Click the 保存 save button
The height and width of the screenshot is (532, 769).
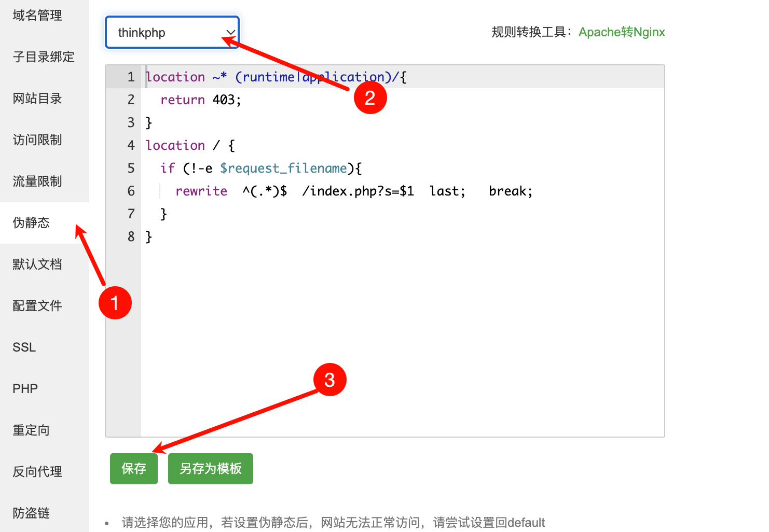pos(133,468)
